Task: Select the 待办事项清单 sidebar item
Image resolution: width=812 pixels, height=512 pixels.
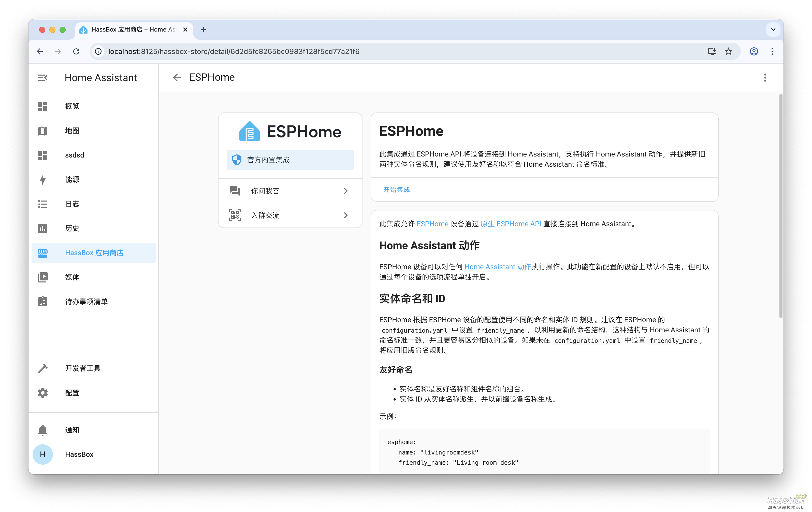Action: (93, 302)
